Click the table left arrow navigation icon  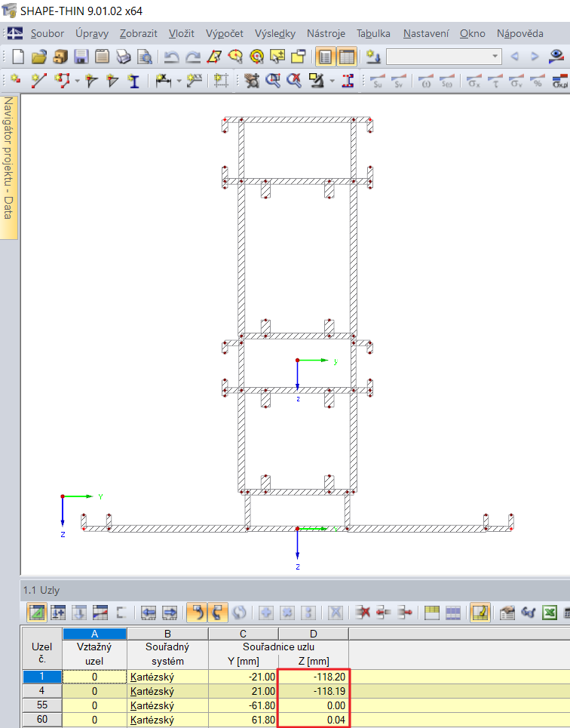tap(149, 613)
